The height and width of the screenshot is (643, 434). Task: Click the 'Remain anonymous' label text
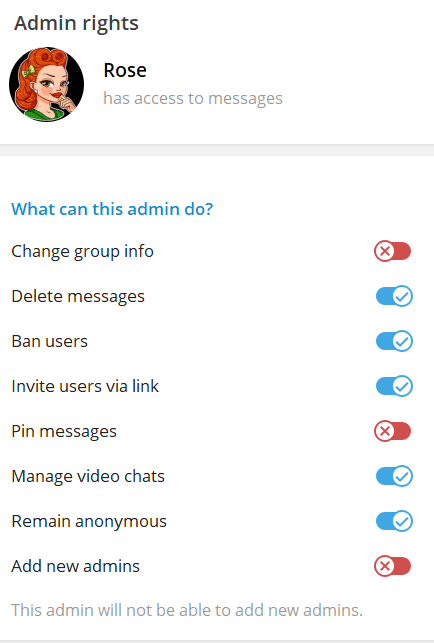tap(89, 522)
